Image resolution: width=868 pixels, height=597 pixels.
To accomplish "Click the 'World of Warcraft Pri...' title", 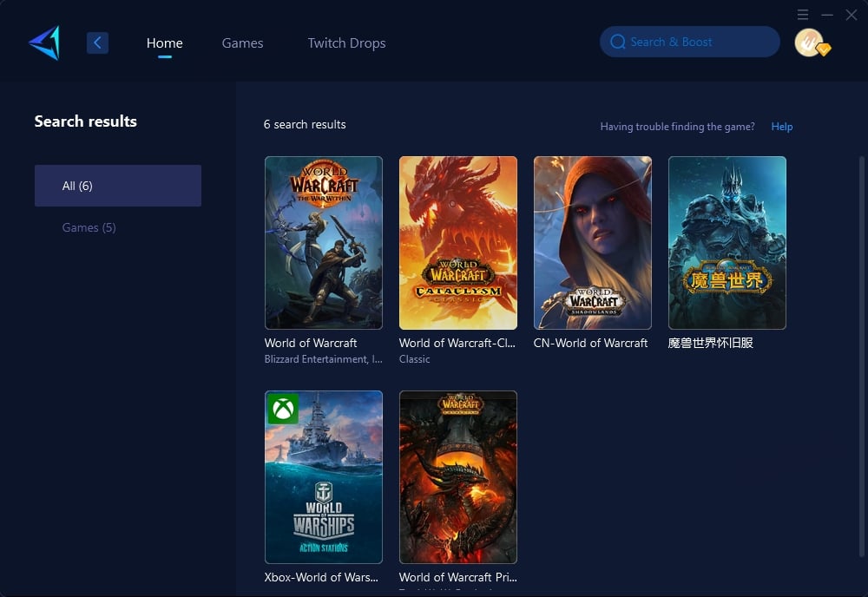I will 457,577.
